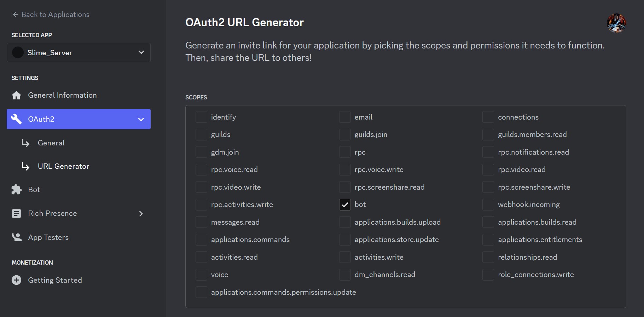Click the document icon next to Rich Presence

click(16, 213)
